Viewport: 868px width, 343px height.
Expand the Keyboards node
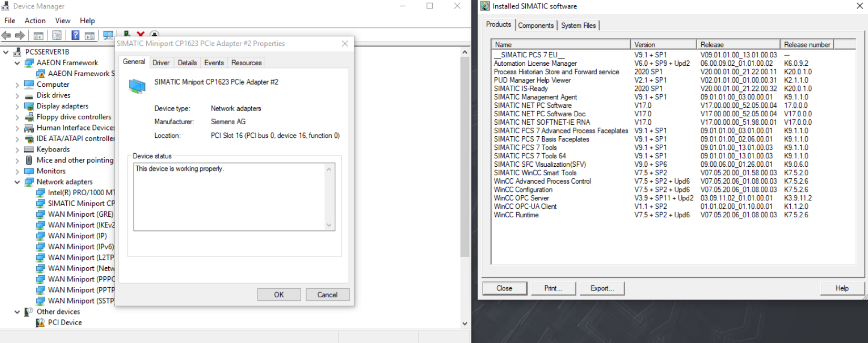(x=17, y=149)
